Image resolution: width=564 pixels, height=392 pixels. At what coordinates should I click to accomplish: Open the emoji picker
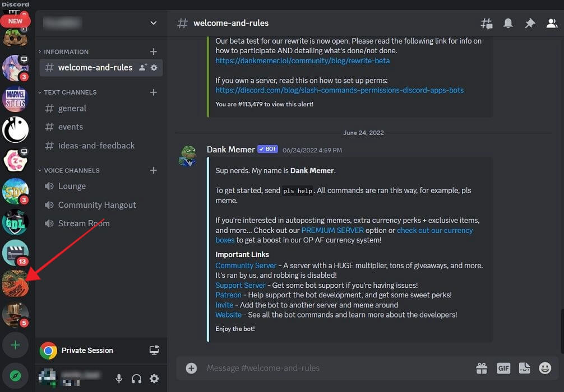point(545,368)
